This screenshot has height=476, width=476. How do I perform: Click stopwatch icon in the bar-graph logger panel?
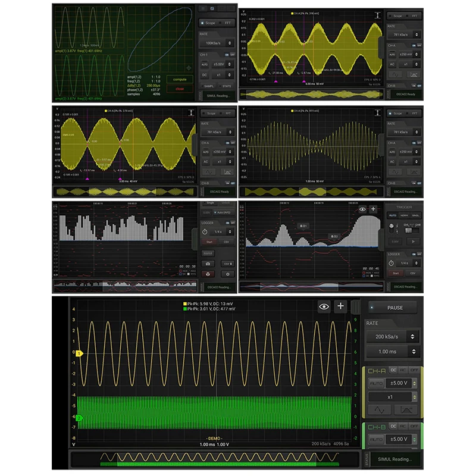[205, 232]
